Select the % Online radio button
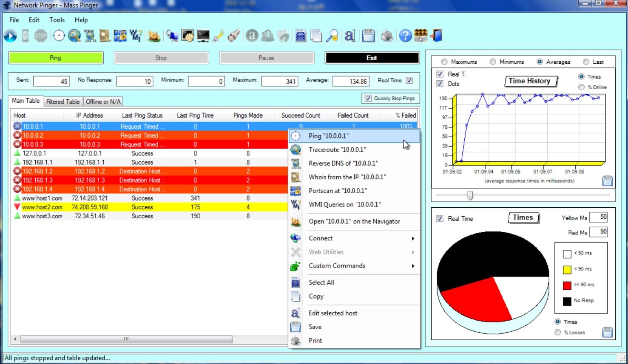 tap(581, 87)
